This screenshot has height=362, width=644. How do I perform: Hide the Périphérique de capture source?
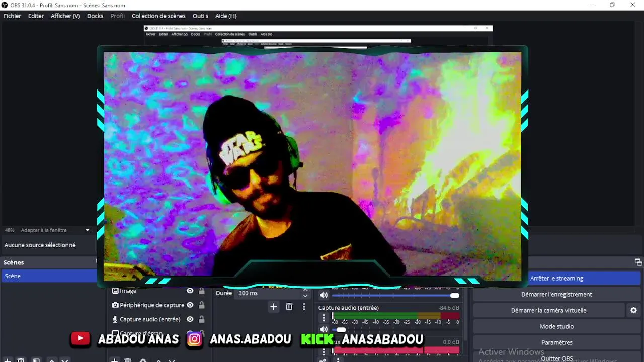(190, 305)
